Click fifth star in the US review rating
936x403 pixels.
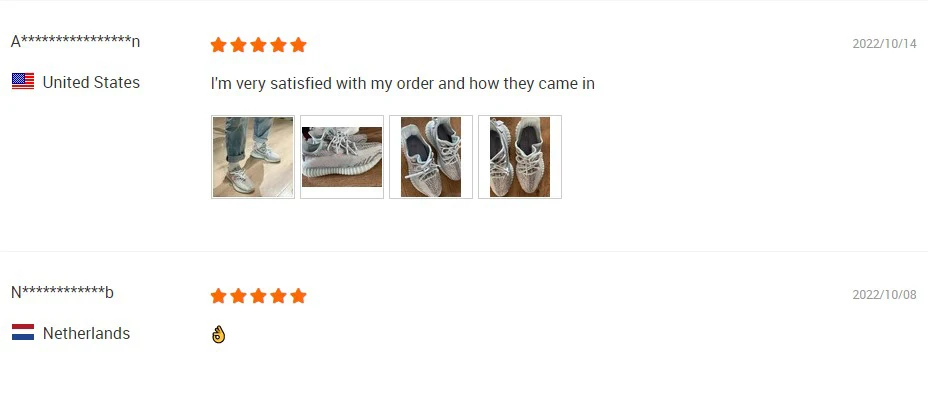pyautogui.click(x=298, y=45)
